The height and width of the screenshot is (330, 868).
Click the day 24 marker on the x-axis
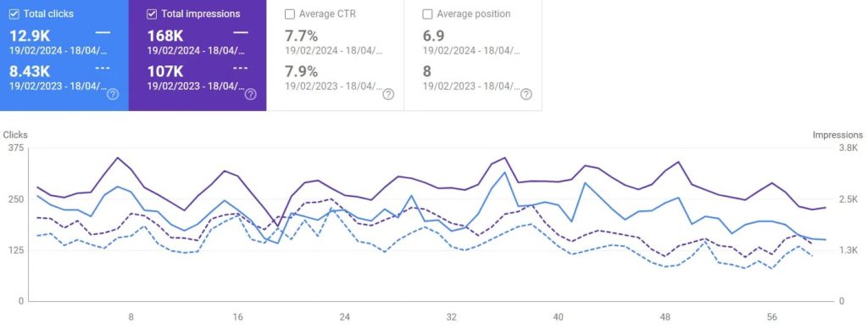(x=344, y=317)
